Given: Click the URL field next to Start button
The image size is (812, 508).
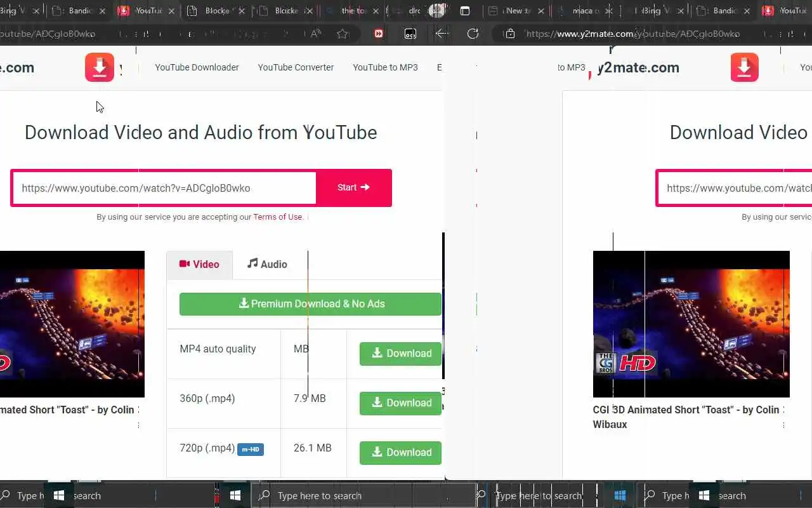Looking at the screenshot, I should (x=164, y=188).
